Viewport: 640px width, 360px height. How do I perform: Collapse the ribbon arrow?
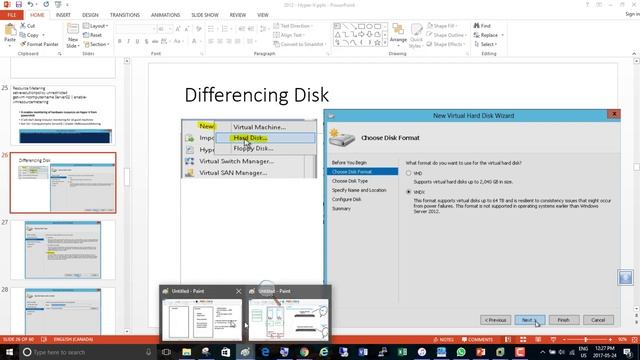pos(634,53)
